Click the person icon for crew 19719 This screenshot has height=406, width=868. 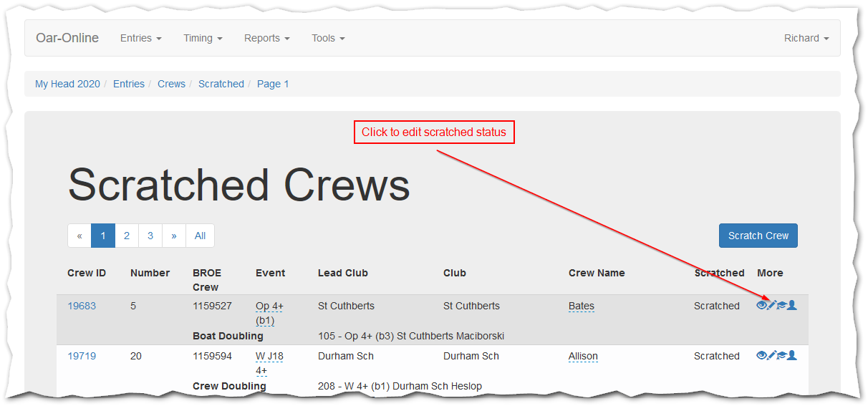click(x=792, y=356)
